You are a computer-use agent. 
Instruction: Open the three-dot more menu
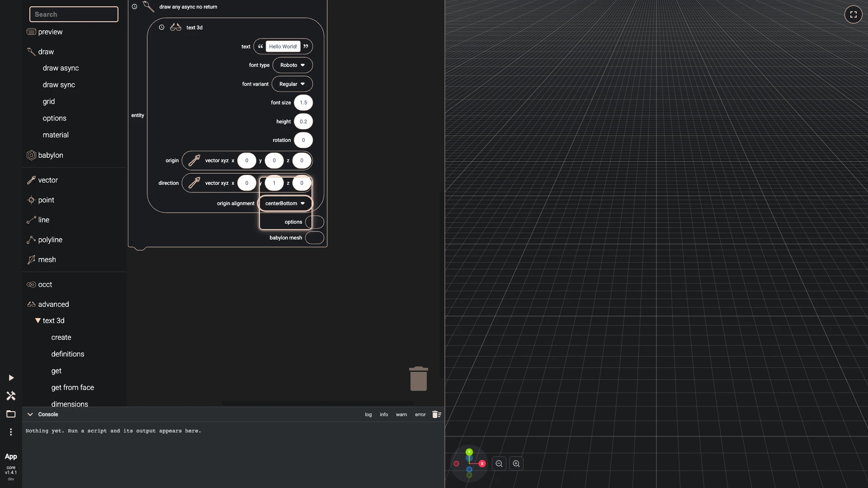coord(11,432)
